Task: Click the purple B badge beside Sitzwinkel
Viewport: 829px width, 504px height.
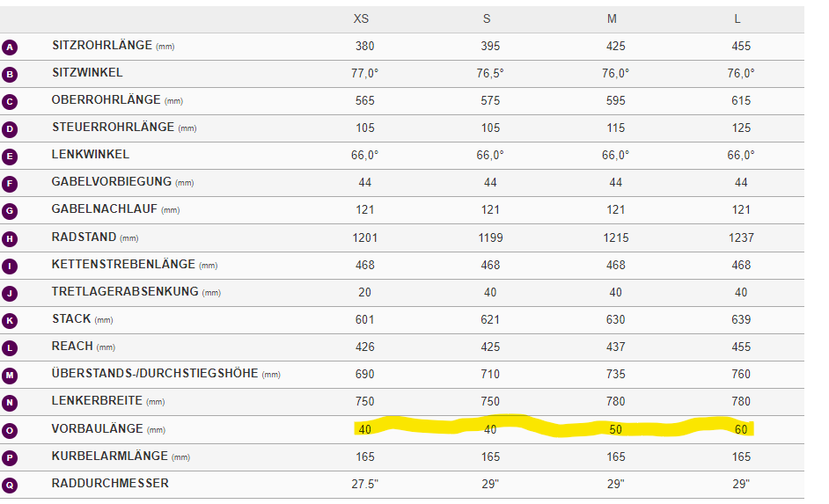Action: point(10,75)
